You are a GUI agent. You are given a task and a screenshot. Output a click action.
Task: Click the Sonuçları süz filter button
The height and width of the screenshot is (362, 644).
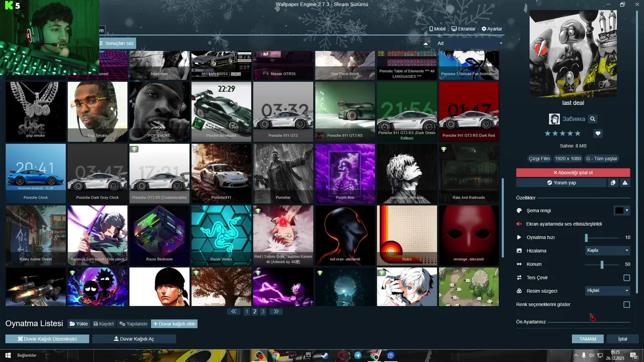pos(116,43)
